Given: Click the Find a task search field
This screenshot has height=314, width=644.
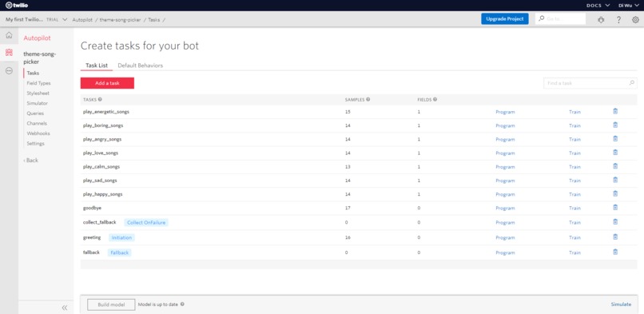Looking at the screenshot, I should point(590,83).
